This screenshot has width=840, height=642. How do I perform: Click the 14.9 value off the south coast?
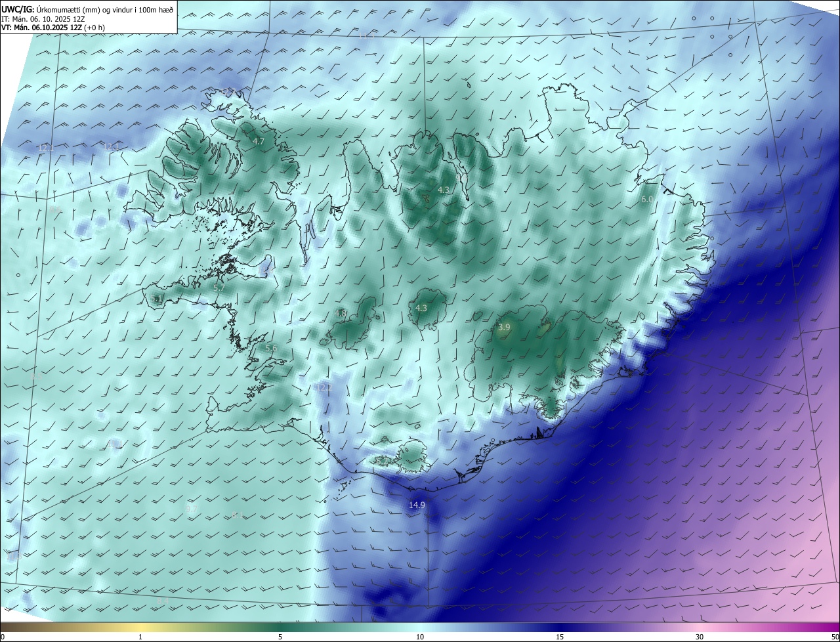coord(417,505)
